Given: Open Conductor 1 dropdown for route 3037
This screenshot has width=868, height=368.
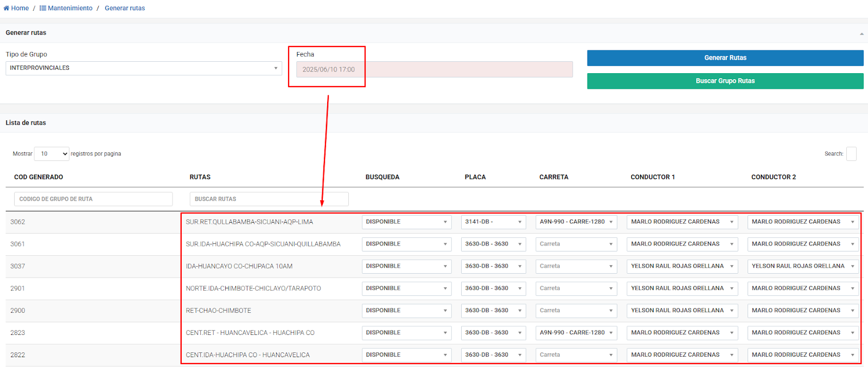Looking at the screenshot, I should (682, 267).
